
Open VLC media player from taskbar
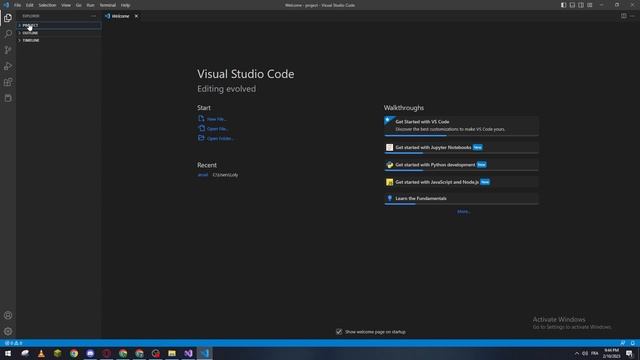(x=41, y=353)
